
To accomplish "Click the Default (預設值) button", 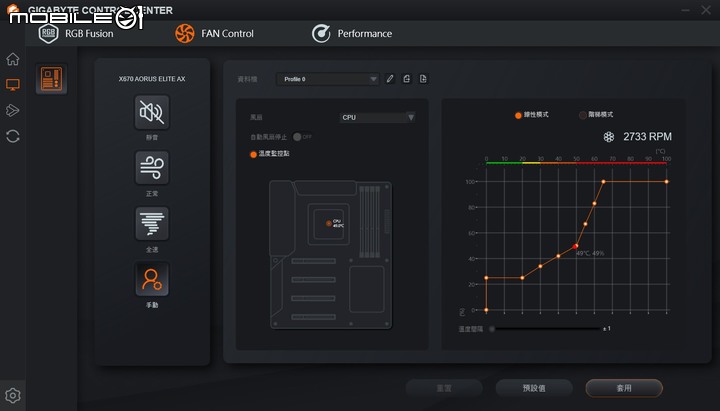I will (x=534, y=388).
